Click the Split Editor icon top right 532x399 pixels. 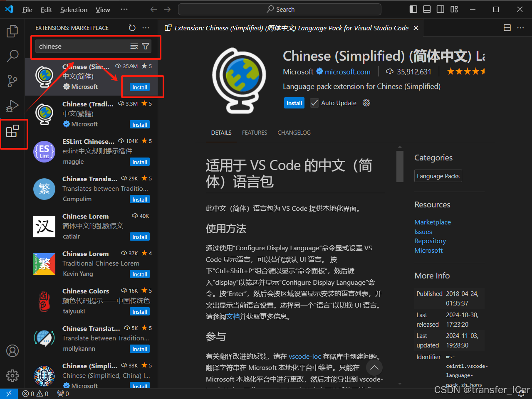coord(507,27)
